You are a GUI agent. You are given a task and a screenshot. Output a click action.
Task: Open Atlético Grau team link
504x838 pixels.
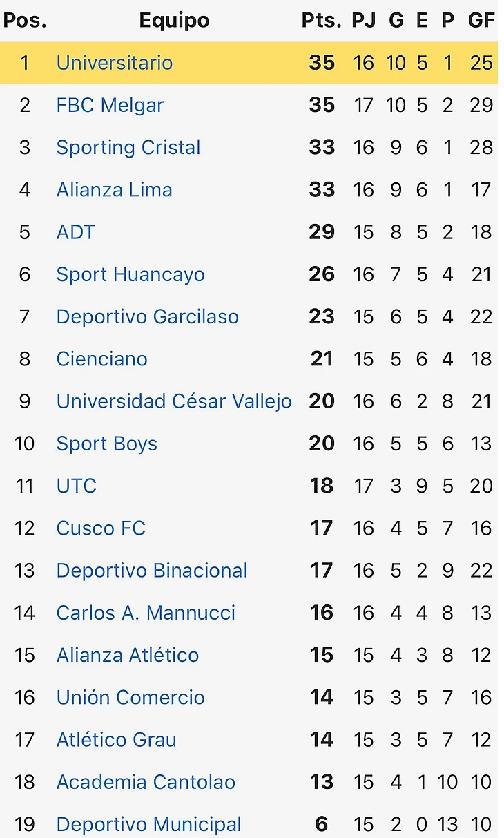tap(116, 740)
